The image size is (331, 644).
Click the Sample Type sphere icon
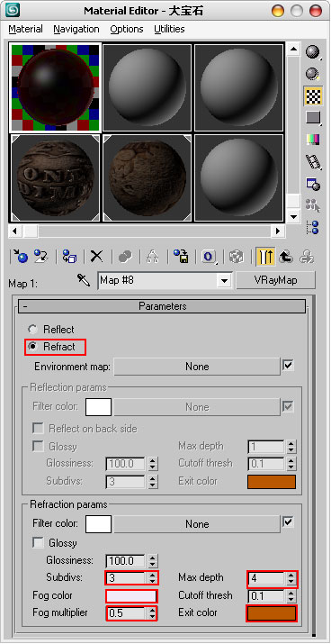pos(313,51)
